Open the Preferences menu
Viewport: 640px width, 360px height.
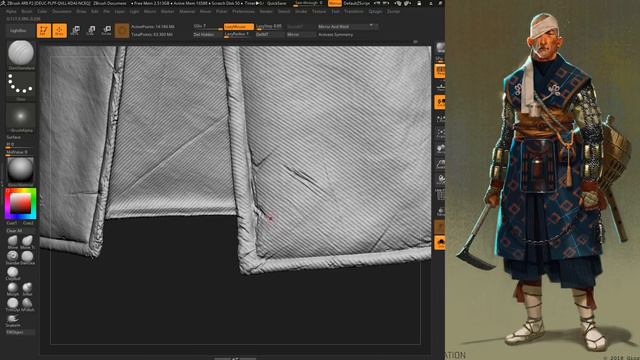[x=244, y=11]
